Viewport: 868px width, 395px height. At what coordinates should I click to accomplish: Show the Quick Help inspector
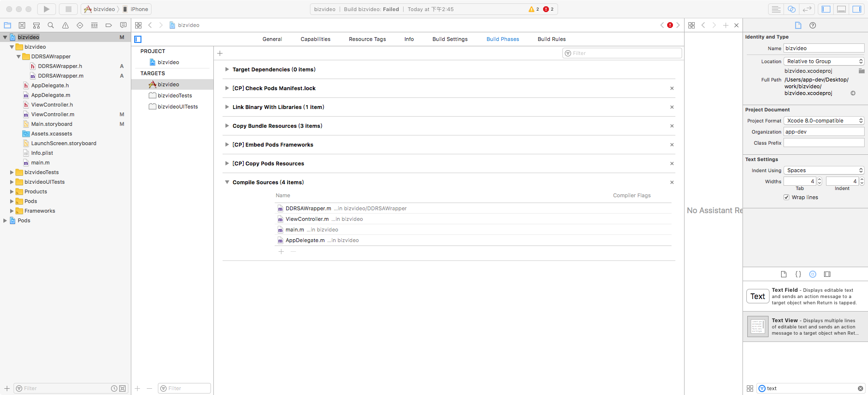point(812,25)
